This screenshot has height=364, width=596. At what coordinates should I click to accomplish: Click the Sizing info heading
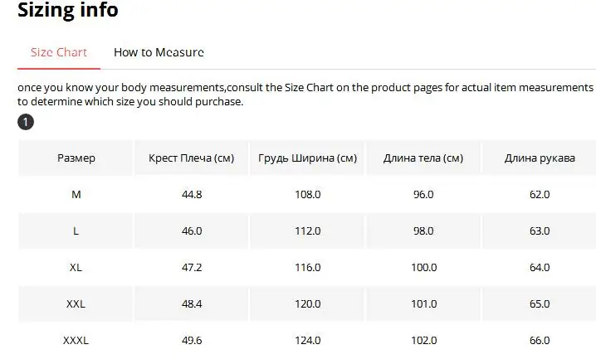tap(68, 9)
